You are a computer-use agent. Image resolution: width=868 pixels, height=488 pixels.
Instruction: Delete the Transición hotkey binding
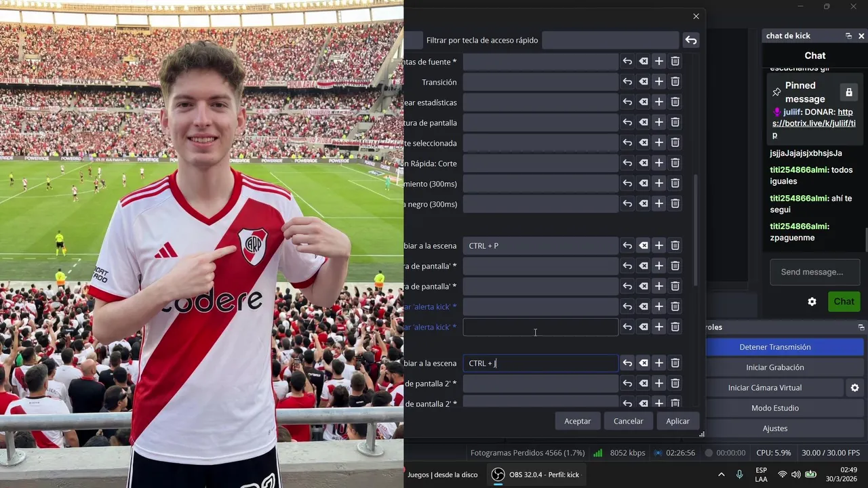675,82
